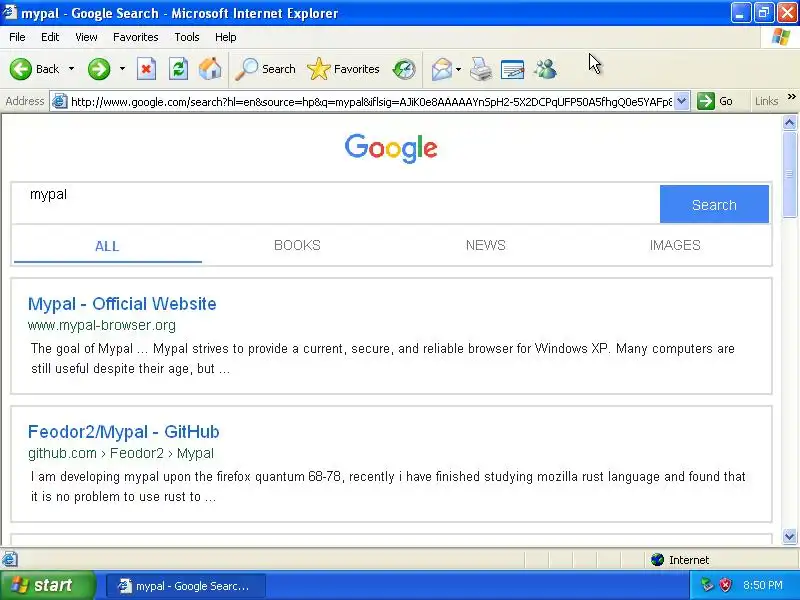The height and width of the screenshot is (600, 800).
Task: Click the Mail envelope icon
Action: coord(441,69)
